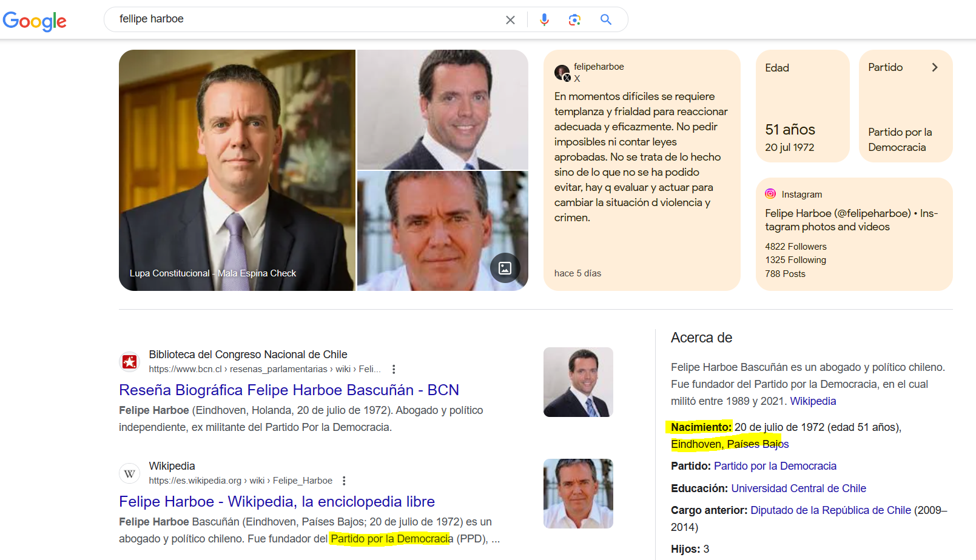This screenshot has width=976, height=560.
Task: Click 'Biblioteca del Congreso Nacional de Chile' site name
Action: click(248, 355)
